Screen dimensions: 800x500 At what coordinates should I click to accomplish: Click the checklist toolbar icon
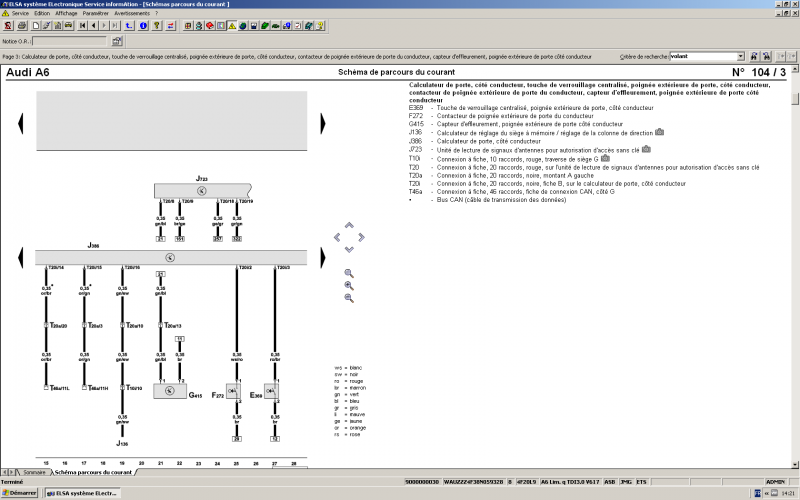click(298, 26)
